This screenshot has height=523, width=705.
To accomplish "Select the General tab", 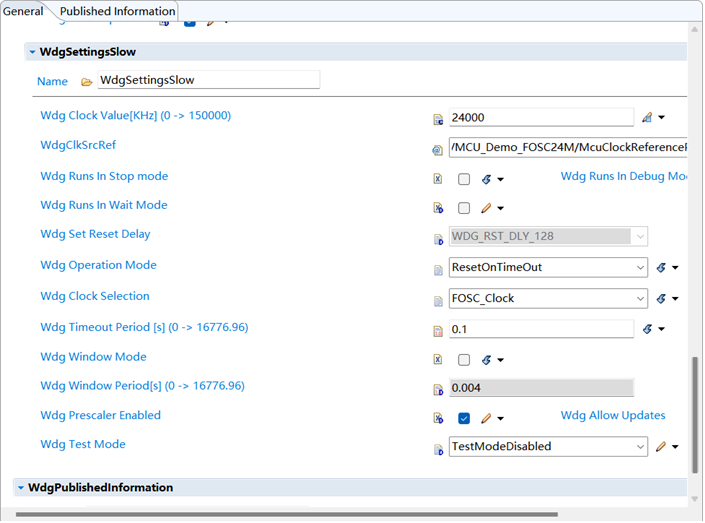I will [x=23, y=11].
